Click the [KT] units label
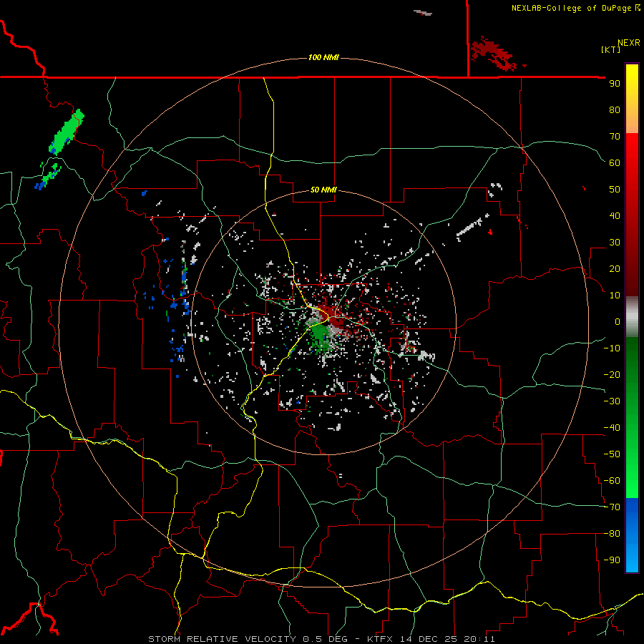The width and height of the screenshot is (644, 644). pos(611,49)
